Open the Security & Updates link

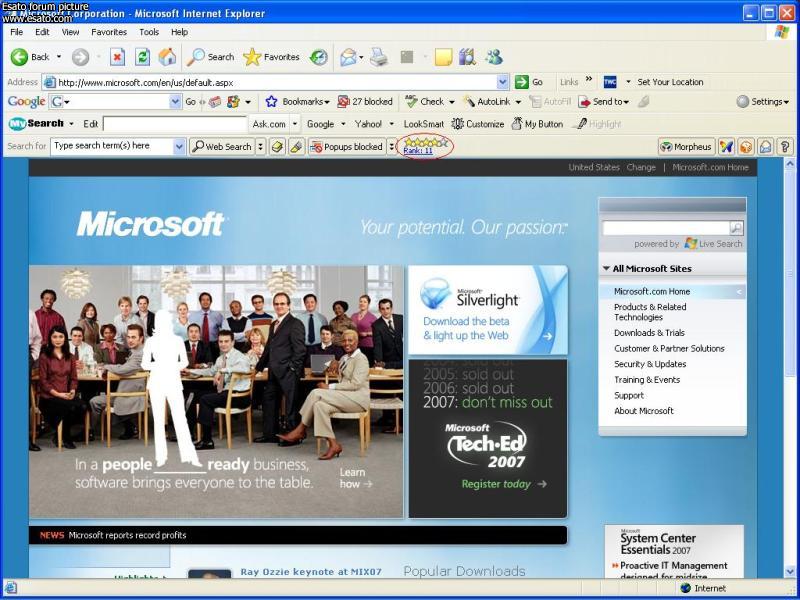point(650,364)
